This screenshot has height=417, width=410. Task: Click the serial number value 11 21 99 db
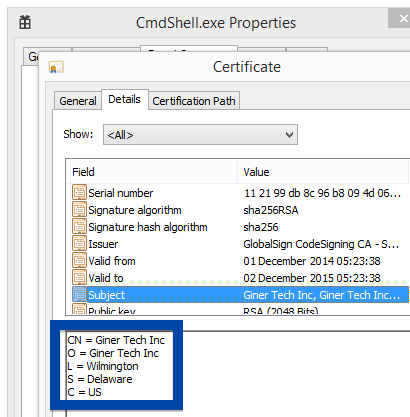(322, 193)
